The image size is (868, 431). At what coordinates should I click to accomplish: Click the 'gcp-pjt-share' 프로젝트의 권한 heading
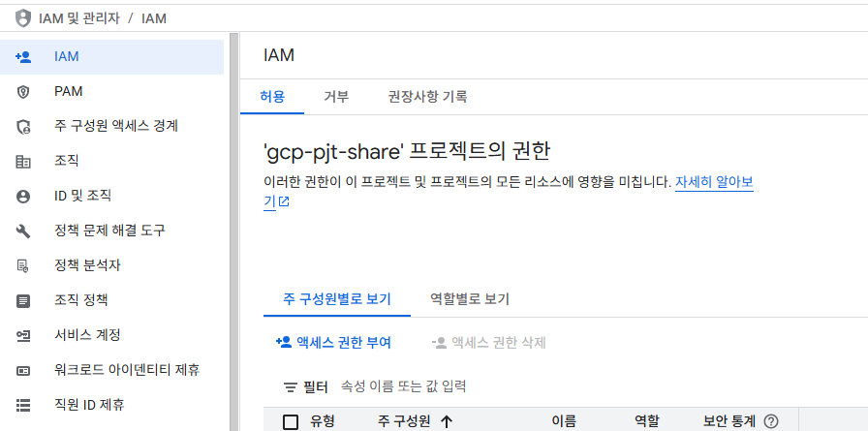click(406, 151)
